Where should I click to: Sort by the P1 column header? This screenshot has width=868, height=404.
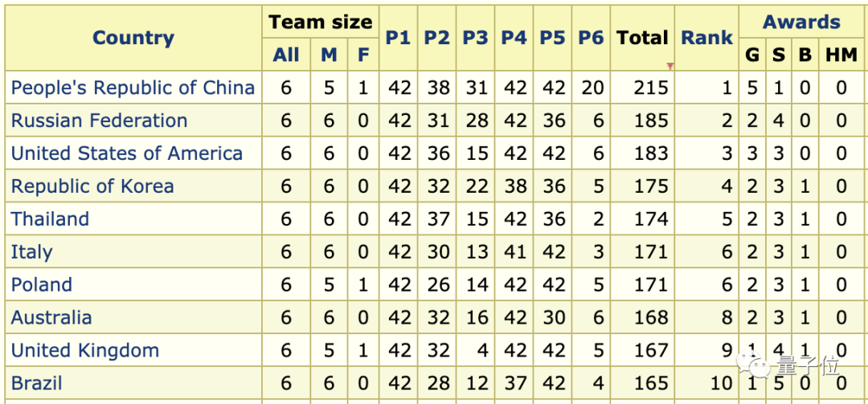tap(399, 38)
